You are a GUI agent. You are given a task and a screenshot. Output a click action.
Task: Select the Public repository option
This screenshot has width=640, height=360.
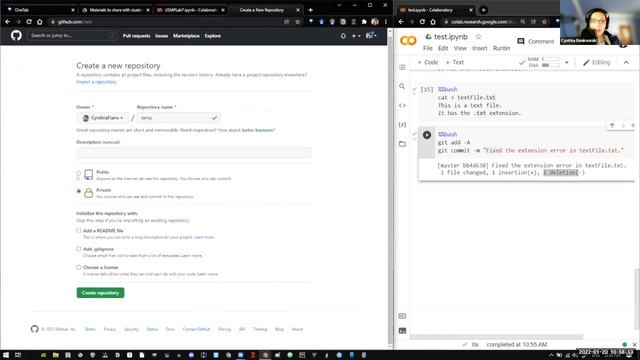pyautogui.click(x=79, y=173)
